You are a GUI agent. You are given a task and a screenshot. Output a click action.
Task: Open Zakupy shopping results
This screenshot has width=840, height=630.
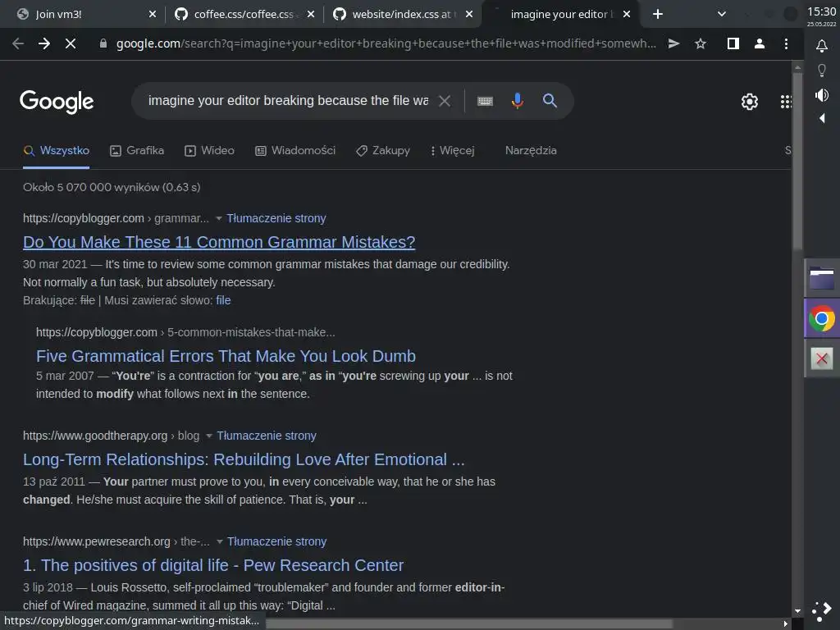pos(383,151)
